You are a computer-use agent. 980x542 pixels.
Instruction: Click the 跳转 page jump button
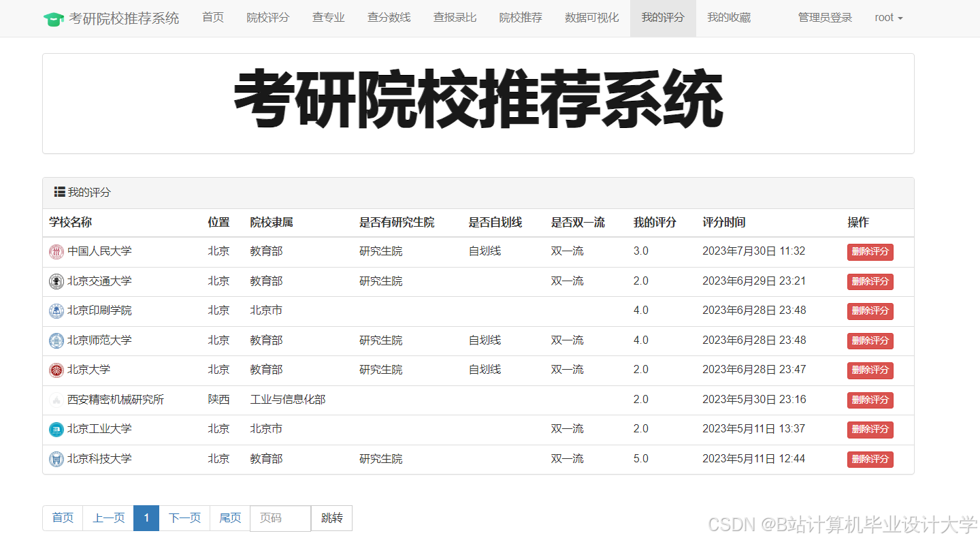(x=331, y=517)
